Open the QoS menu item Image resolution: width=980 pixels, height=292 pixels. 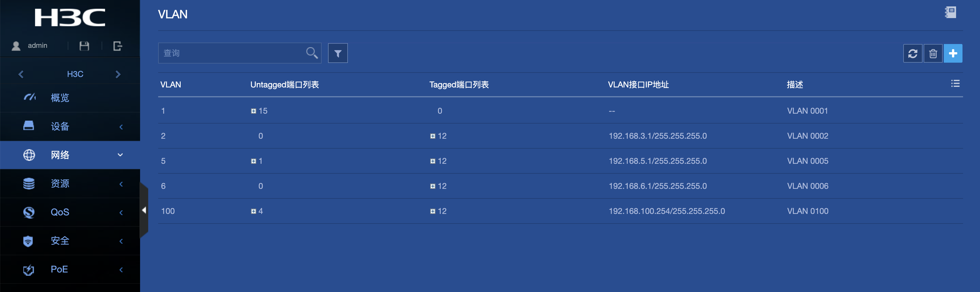pyautogui.click(x=70, y=212)
